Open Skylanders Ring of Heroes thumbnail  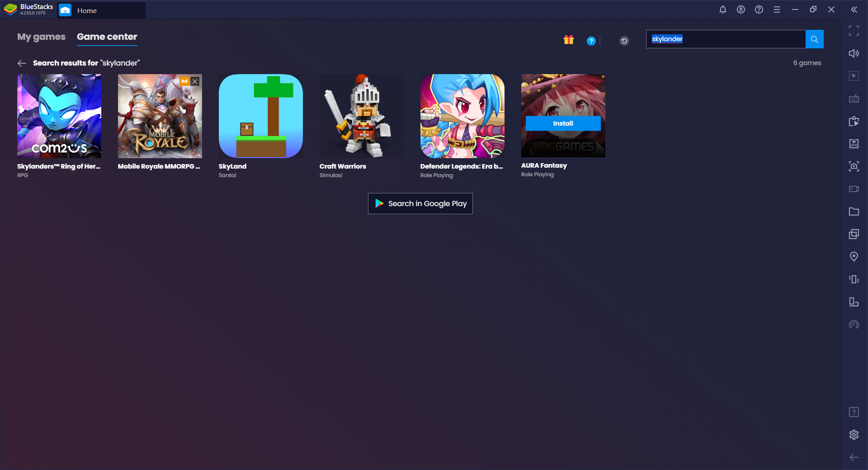(59, 116)
